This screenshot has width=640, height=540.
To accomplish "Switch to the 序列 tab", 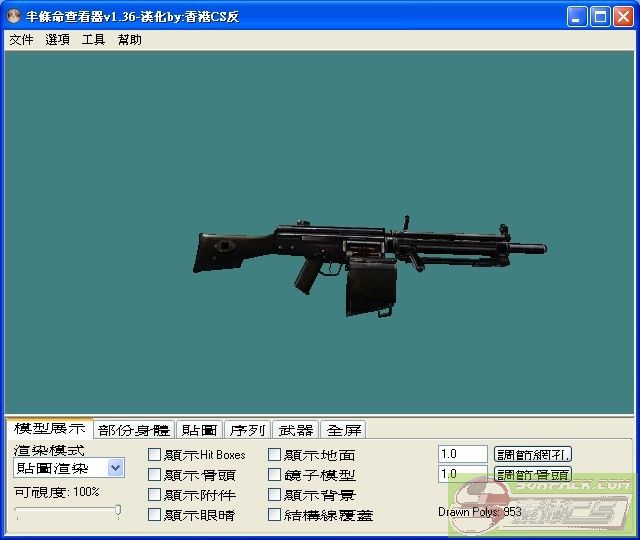I will [x=247, y=430].
